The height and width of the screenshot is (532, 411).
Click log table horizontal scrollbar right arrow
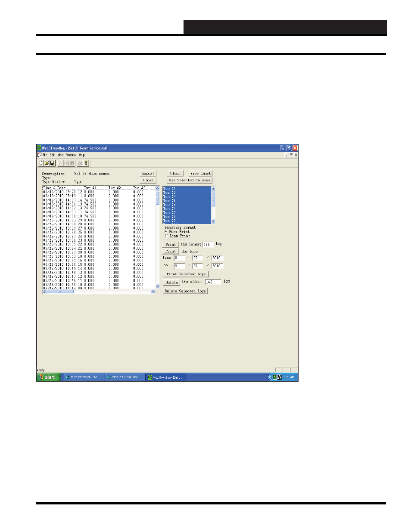click(153, 292)
